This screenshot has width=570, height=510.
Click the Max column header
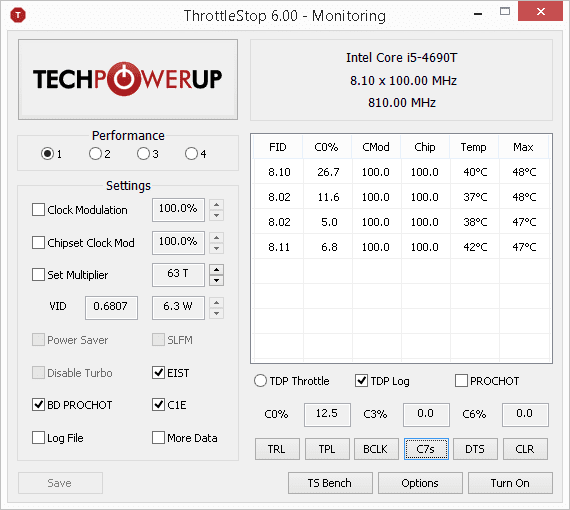523,147
